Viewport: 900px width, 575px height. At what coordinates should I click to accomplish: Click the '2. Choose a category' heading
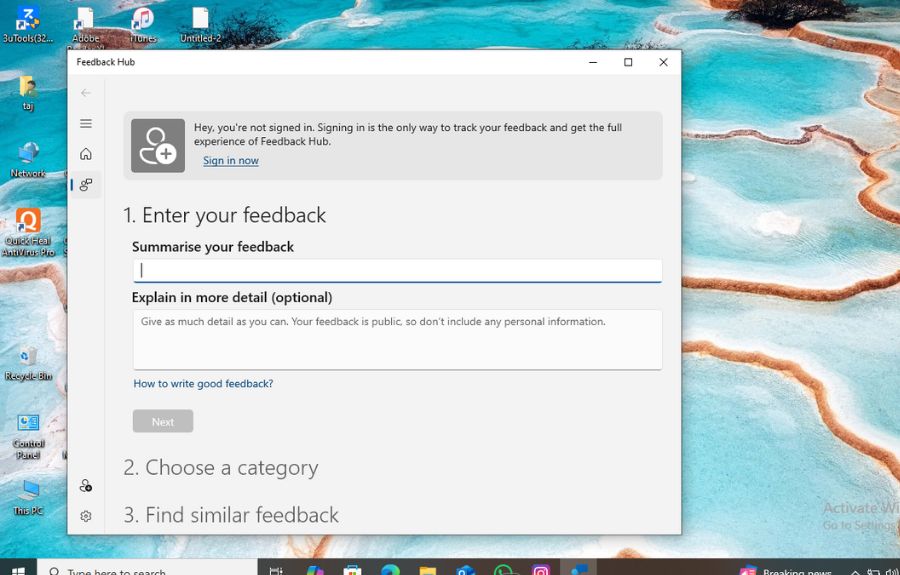[220, 468]
